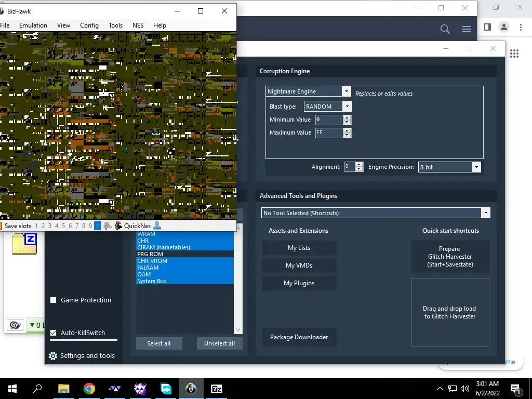This screenshot has height=399, width=532.
Task: Open Windows Start menu
Action: click(x=12, y=389)
